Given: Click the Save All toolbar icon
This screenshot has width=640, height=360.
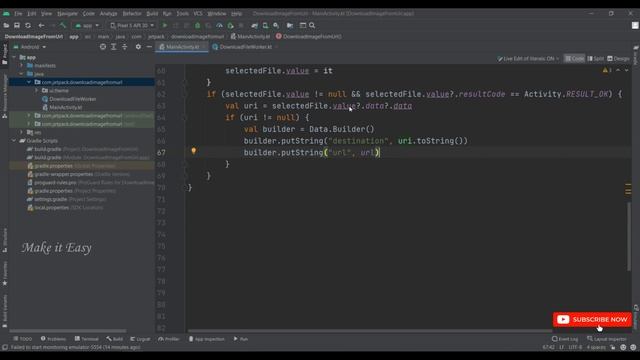Looking at the screenshot, I should point(17,25).
